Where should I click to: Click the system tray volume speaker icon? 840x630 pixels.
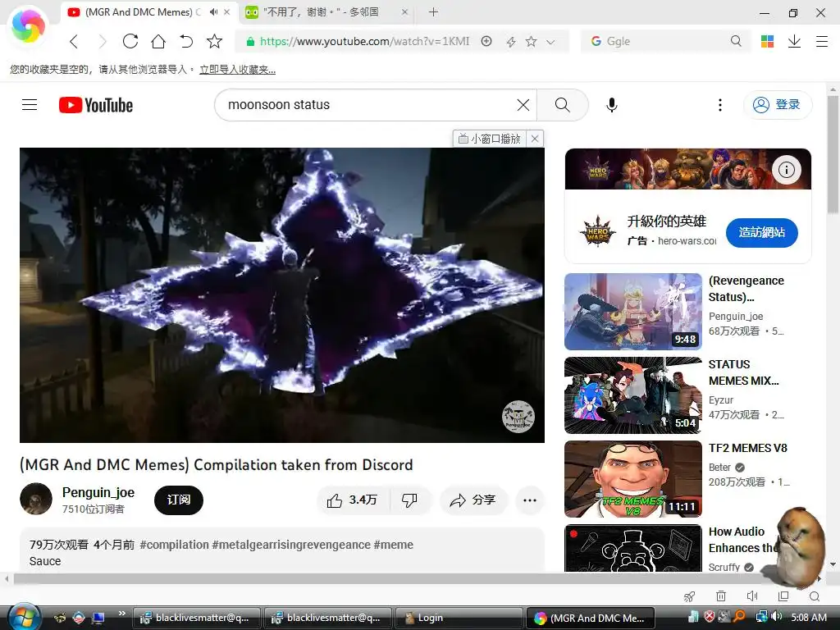click(776, 617)
